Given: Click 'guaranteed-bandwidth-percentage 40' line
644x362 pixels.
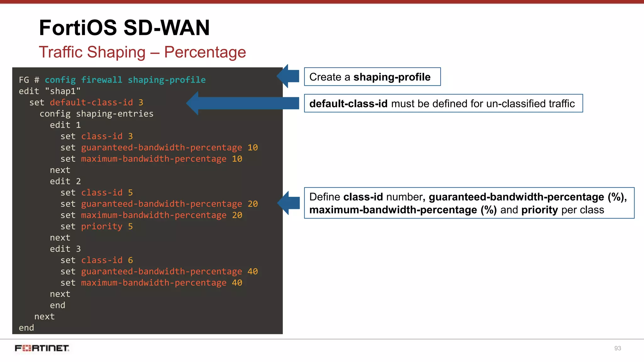Looking at the screenshot, I should [x=159, y=271].
